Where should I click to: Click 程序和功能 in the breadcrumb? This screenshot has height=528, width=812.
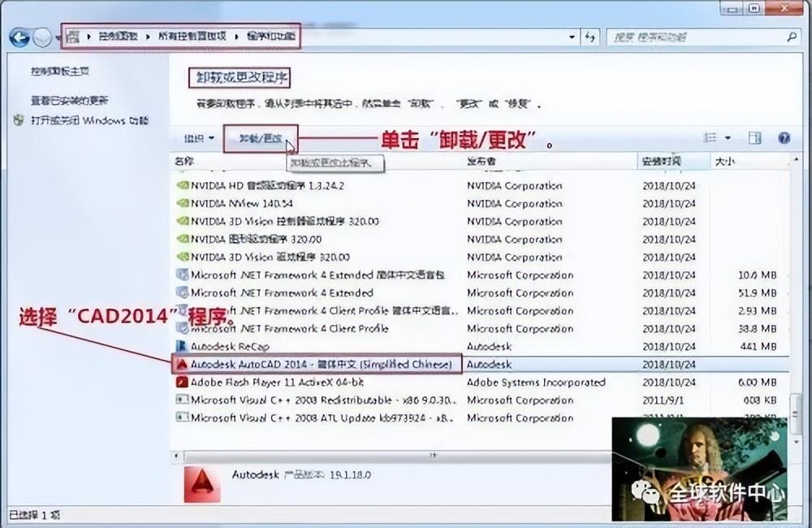point(270,37)
